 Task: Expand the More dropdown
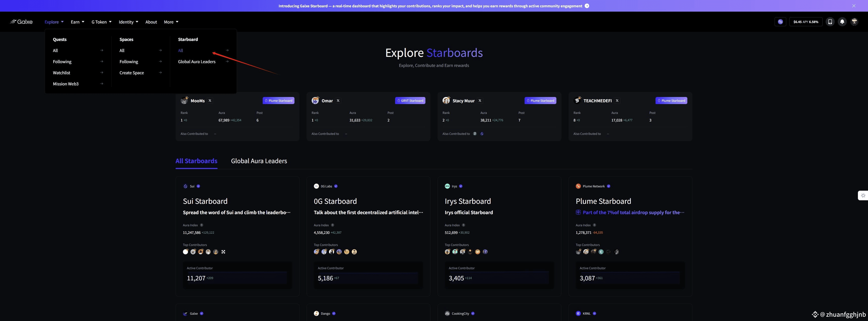(x=171, y=22)
